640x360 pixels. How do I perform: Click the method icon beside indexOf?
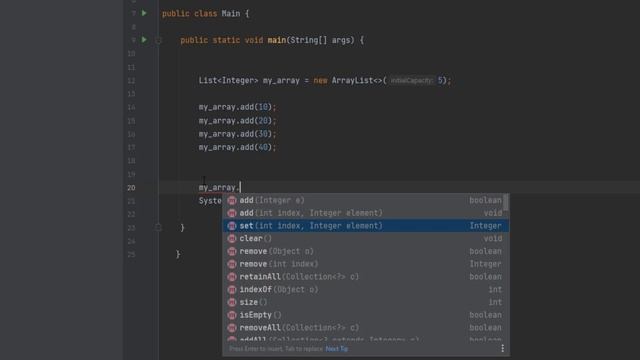coord(232,289)
